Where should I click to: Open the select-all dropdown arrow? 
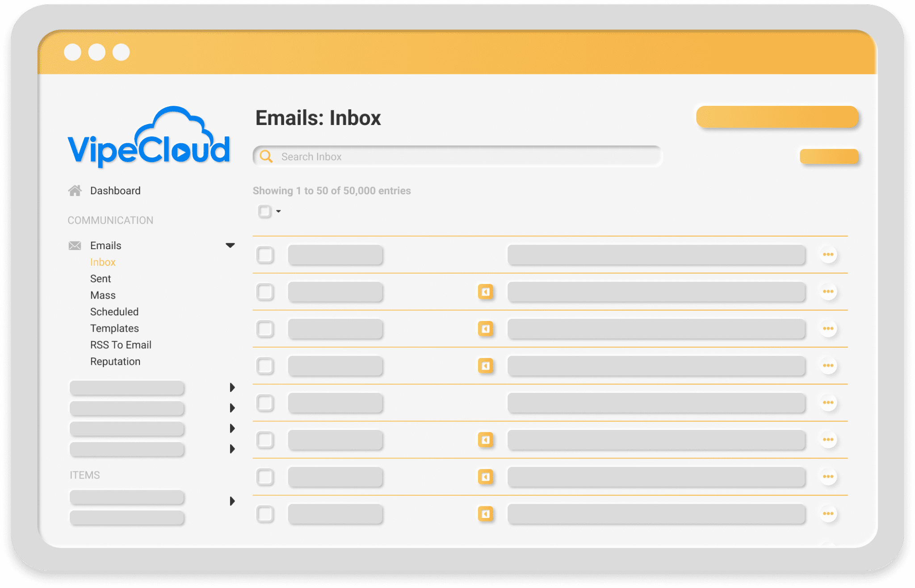279,211
